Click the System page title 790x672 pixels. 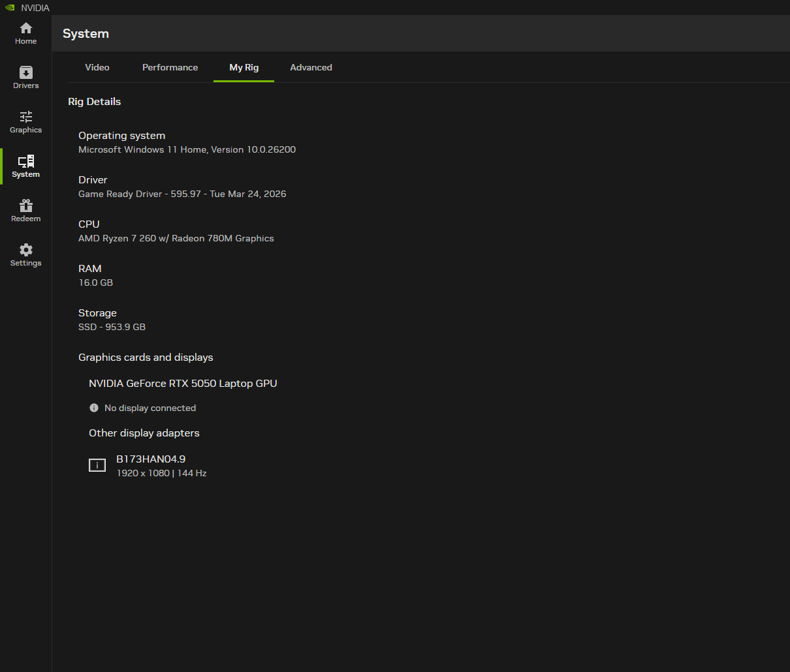tap(86, 34)
